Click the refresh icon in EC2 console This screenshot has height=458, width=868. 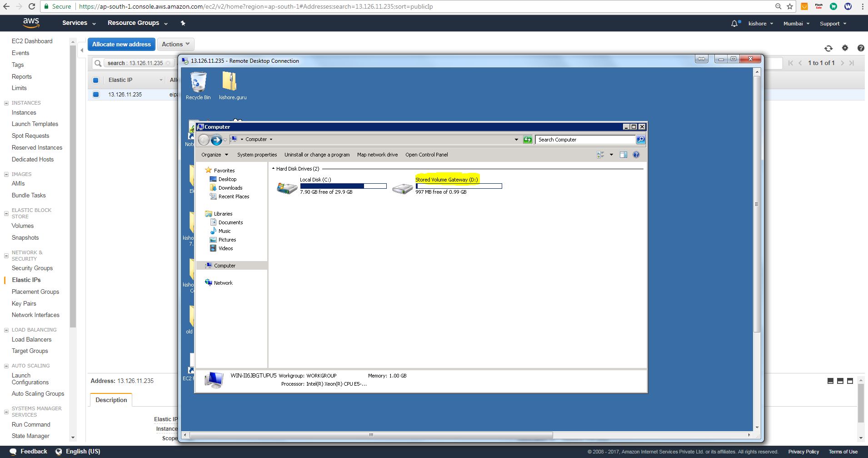(x=828, y=48)
